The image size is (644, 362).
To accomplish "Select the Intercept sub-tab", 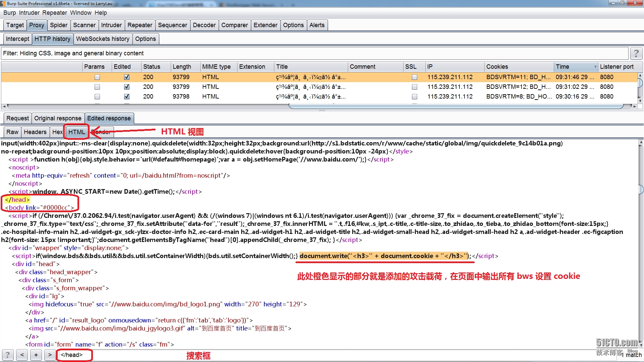I will pos(17,39).
